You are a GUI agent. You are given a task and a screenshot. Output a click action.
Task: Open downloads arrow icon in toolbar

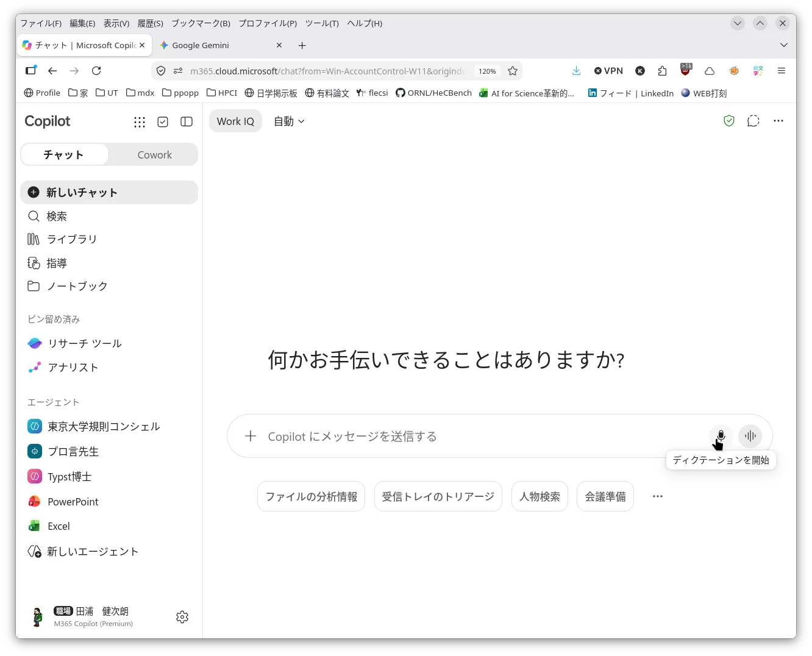(x=576, y=71)
